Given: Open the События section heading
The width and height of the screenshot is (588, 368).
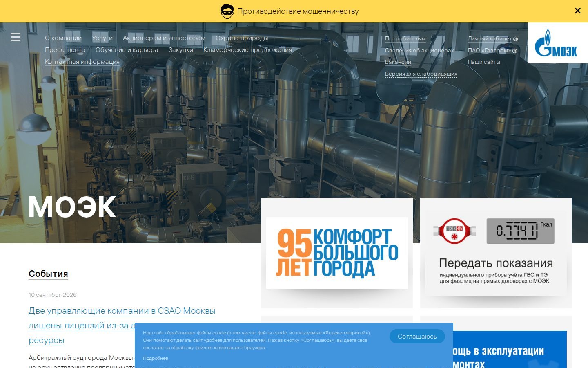Looking at the screenshot, I should coord(48,274).
